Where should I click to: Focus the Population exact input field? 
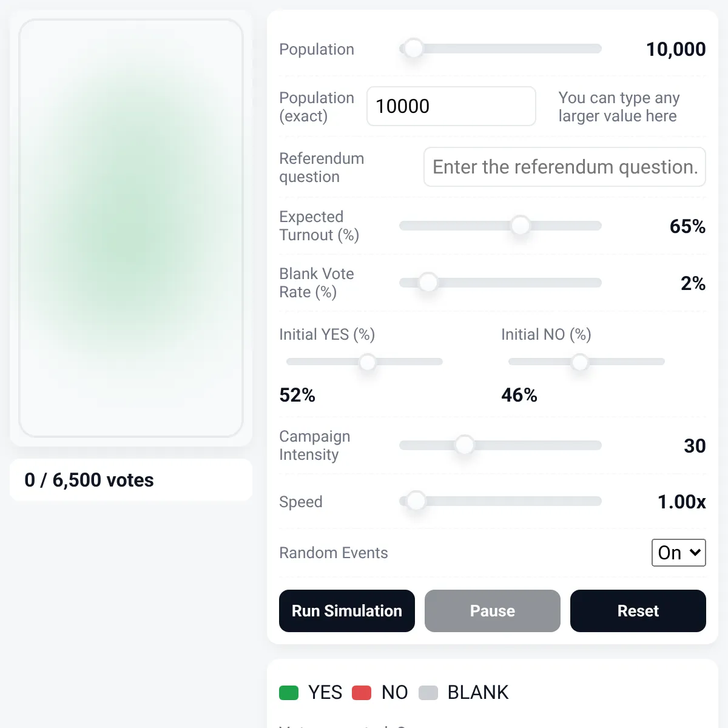coord(451,106)
